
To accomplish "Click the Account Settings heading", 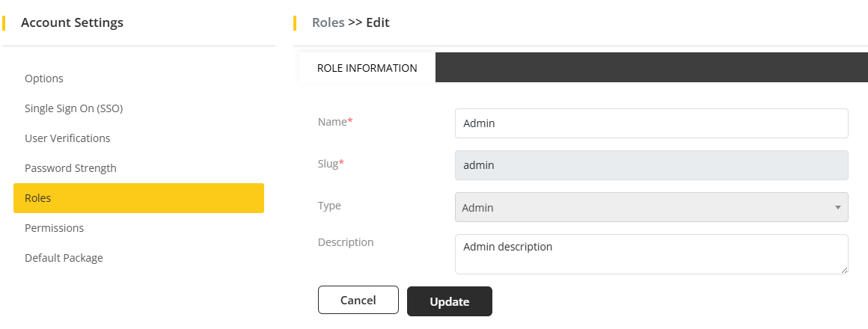I will click(x=72, y=22).
